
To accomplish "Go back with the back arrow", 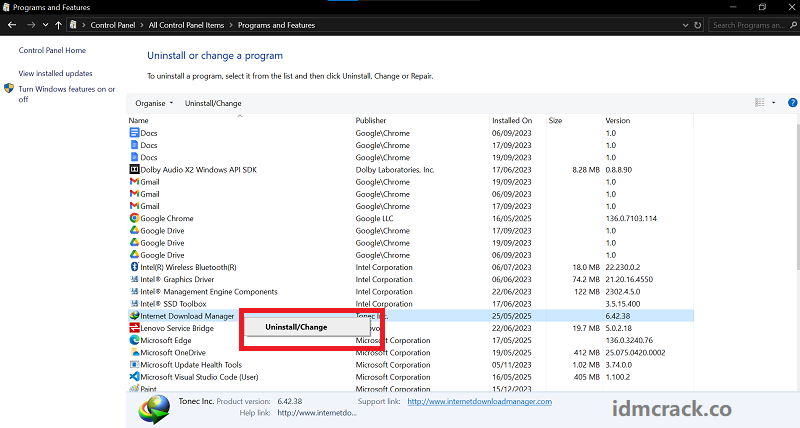I will [12, 25].
